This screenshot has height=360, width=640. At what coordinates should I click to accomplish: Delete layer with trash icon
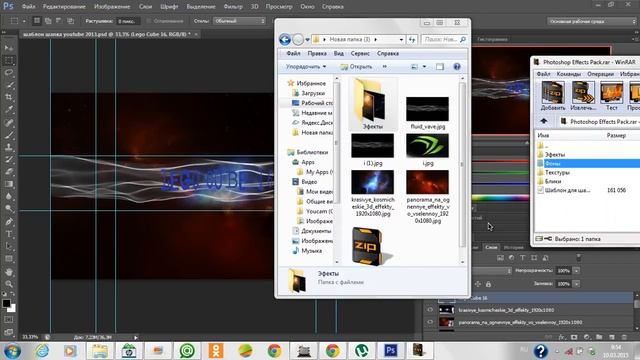click(624, 337)
